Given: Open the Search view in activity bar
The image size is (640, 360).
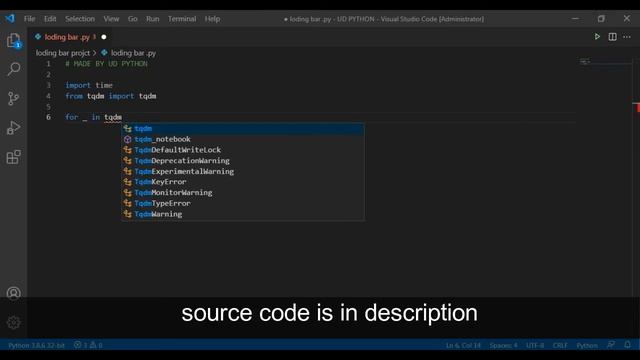Looking at the screenshot, I should click(x=13, y=69).
